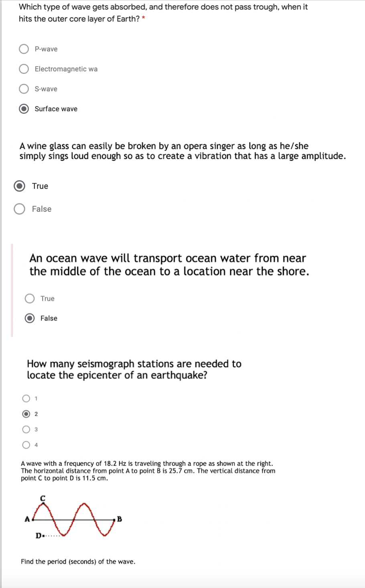Screen dimensions: 365x588
Task: Select option 1 for seismograph stations
Action: [x=26, y=398]
